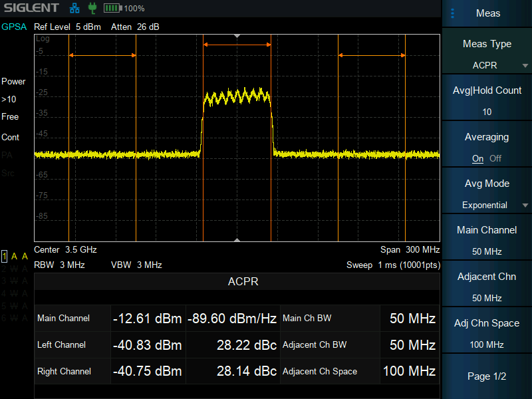The height and width of the screenshot is (399, 532).
Task: Edit Adjacent Chn 50 MHz setting
Action: [487, 284]
